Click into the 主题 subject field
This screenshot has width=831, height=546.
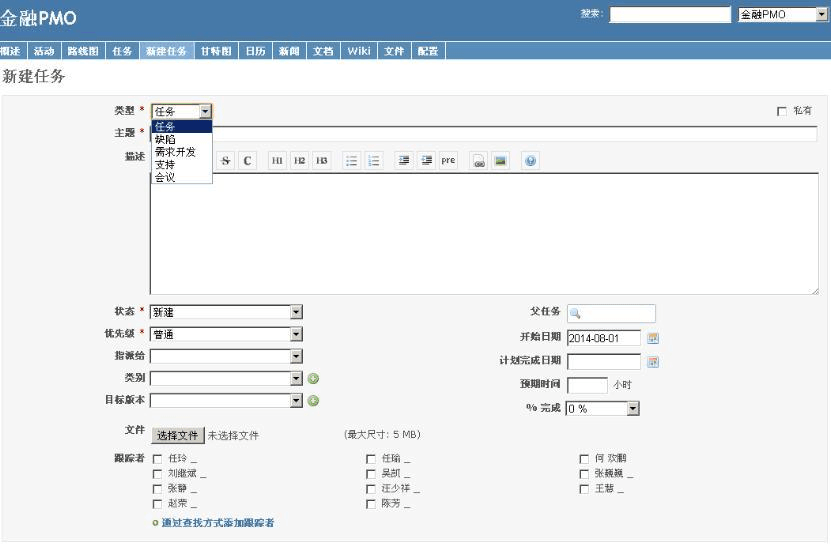click(514, 134)
